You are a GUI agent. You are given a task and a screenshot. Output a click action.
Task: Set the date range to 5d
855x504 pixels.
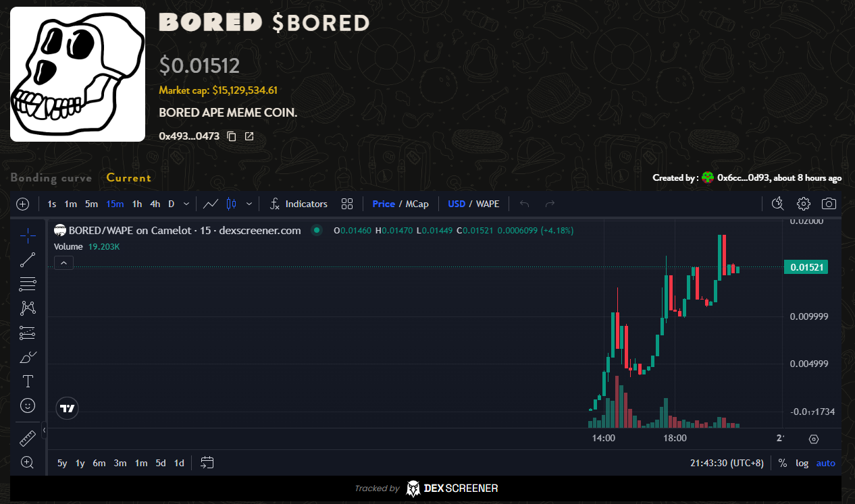pos(161,463)
